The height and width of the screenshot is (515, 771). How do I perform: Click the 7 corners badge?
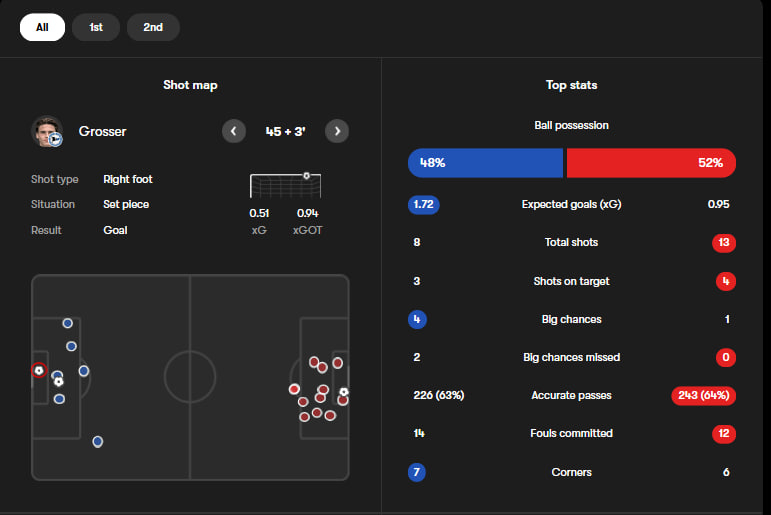(416, 472)
